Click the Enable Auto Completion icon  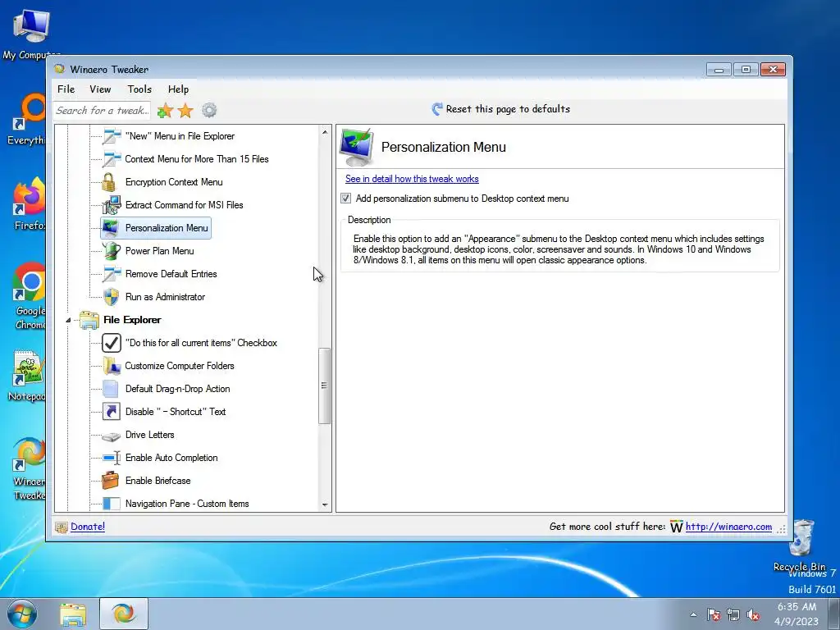[111, 458]
